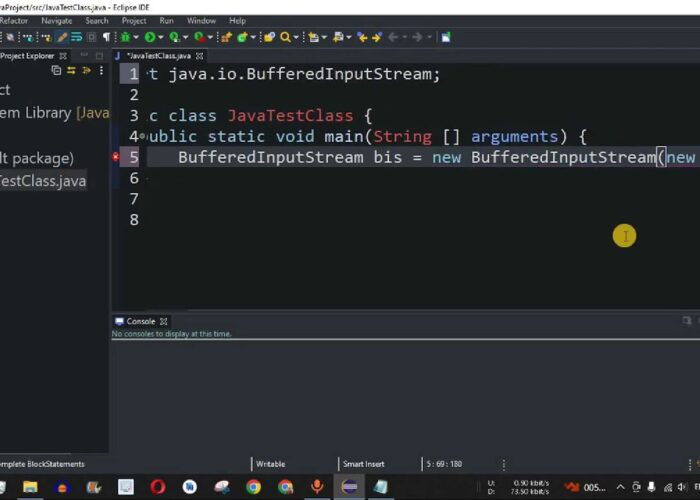
Task: Click the New Java Package icon
Action: click(x=226, y=37)
